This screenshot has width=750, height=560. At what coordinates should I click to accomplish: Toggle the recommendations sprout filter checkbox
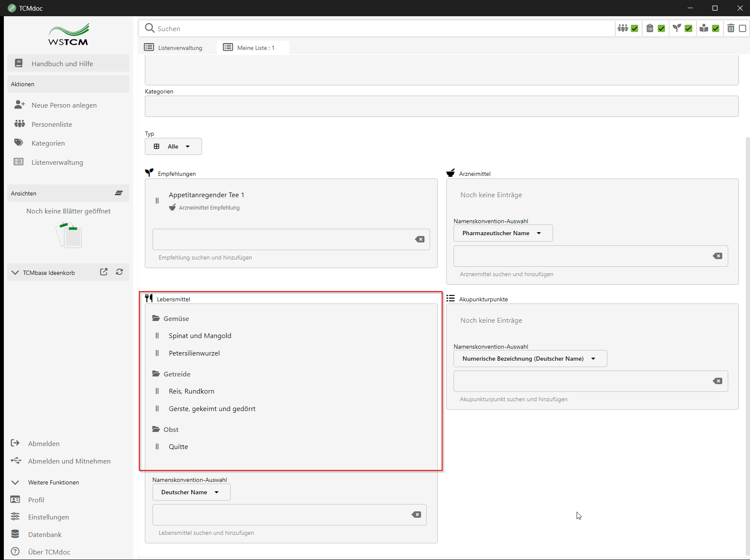(688, 29)
